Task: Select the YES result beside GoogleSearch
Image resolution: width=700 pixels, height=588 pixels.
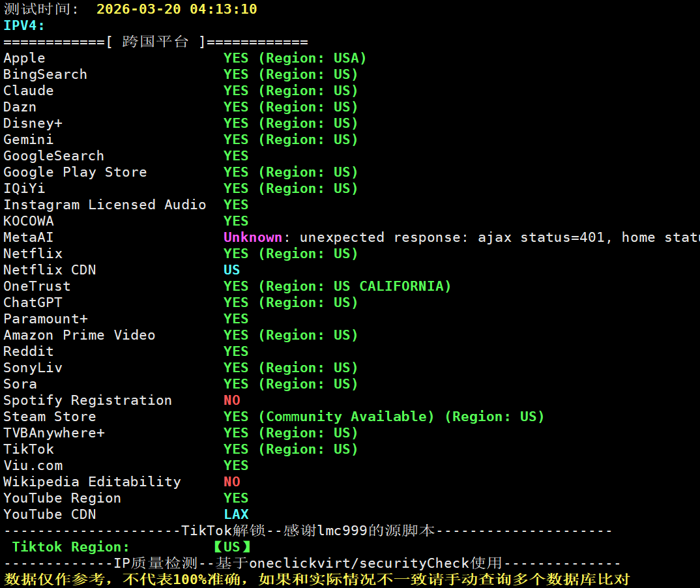Action: [236, 156]
